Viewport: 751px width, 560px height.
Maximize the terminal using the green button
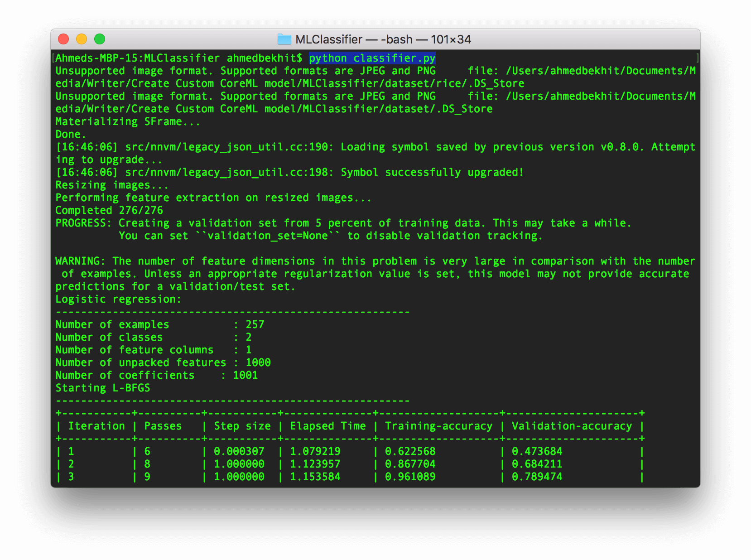pyautogui.click(x=100, y=39)
